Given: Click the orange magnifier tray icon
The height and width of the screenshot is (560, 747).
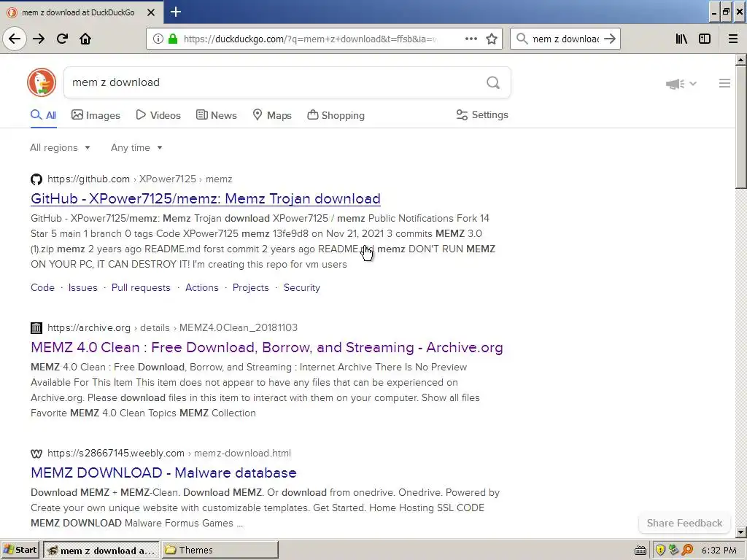Looking at the screenshot, I should pyautogui.click(x=687, y=550).
